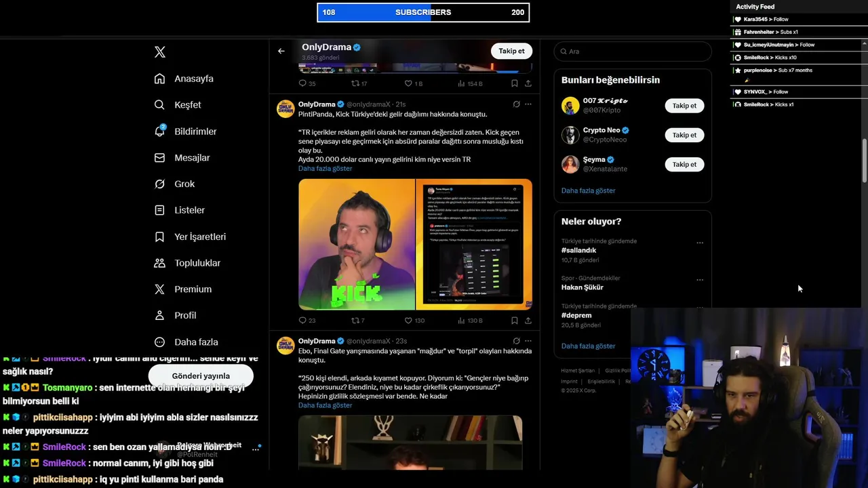The image size is (868, 488).
Task: Open Erişilebilirlik footer link
Action: [601, 382]
